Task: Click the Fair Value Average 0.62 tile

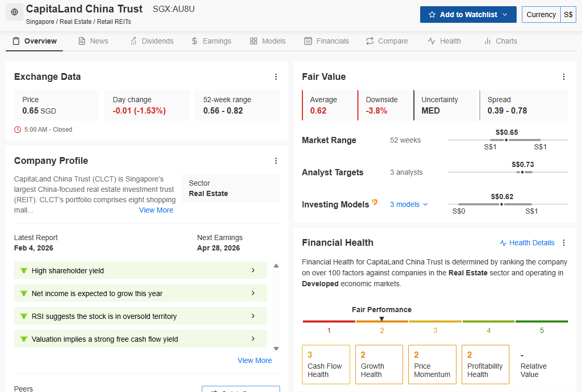Action: click(x=328, y=105)
